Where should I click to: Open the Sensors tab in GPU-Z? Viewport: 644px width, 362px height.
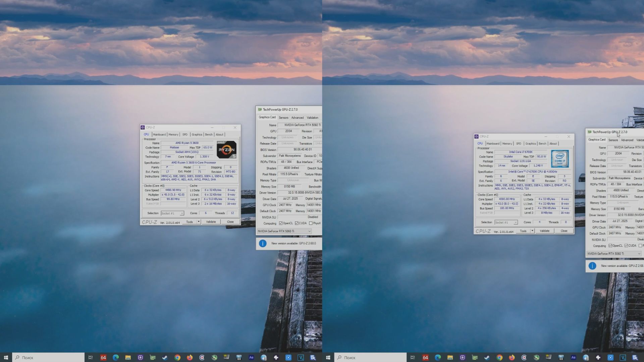283,118
